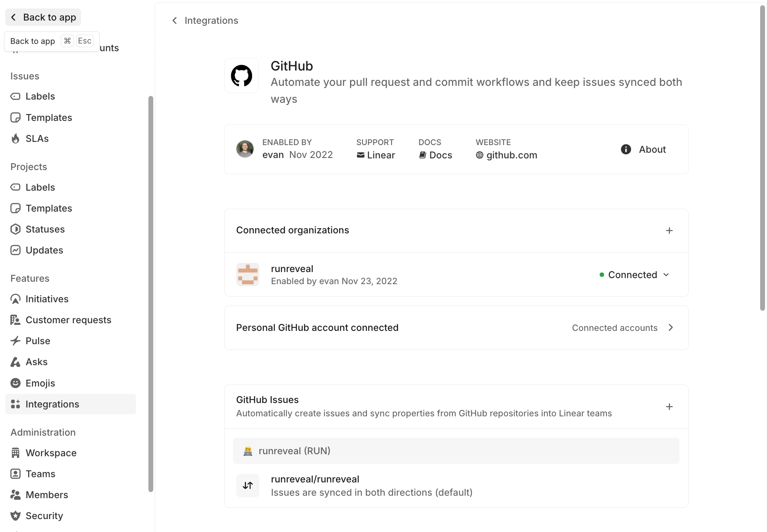Add a new connected organization
The height and width of the screenshot is (532, 767).
point(669,231)
